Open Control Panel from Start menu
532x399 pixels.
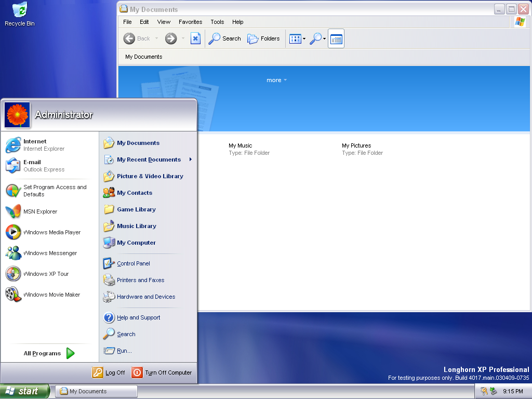(133, 263)
